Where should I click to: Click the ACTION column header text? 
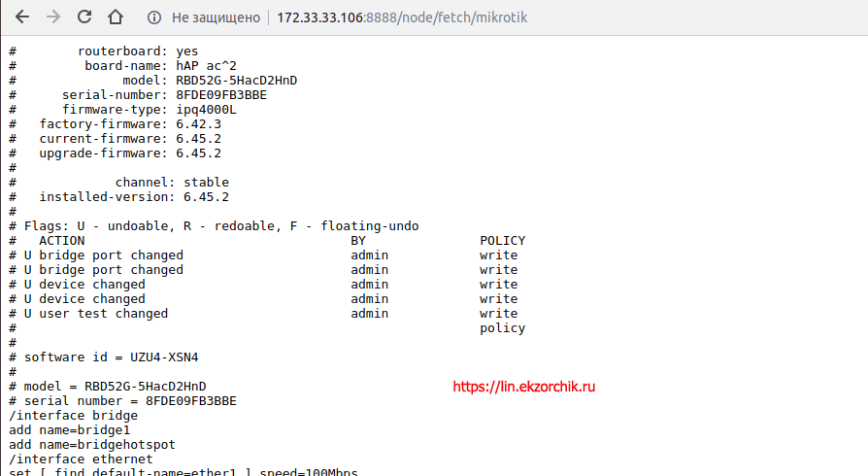(x=62, y=240)
